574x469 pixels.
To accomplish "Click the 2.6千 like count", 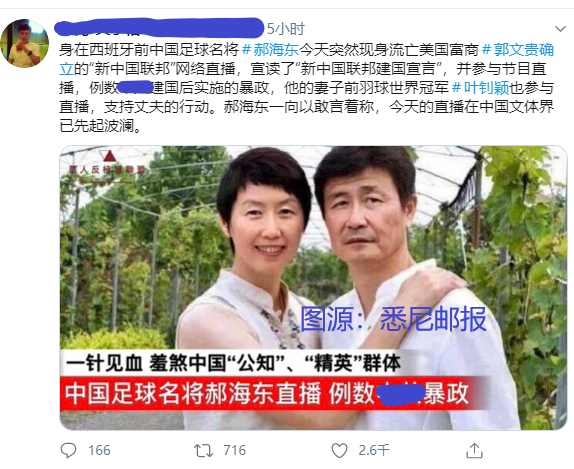I will click(x=374, y=450).
